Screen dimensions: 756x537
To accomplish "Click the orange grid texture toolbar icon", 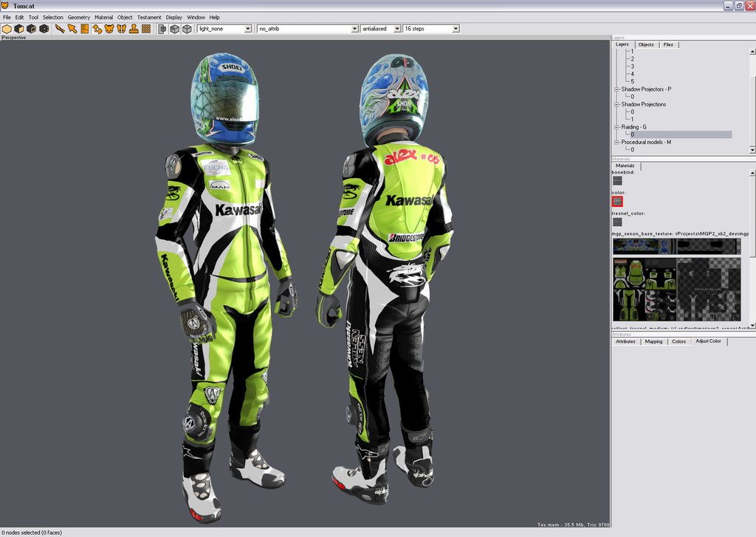I will (x=146, y=29).
